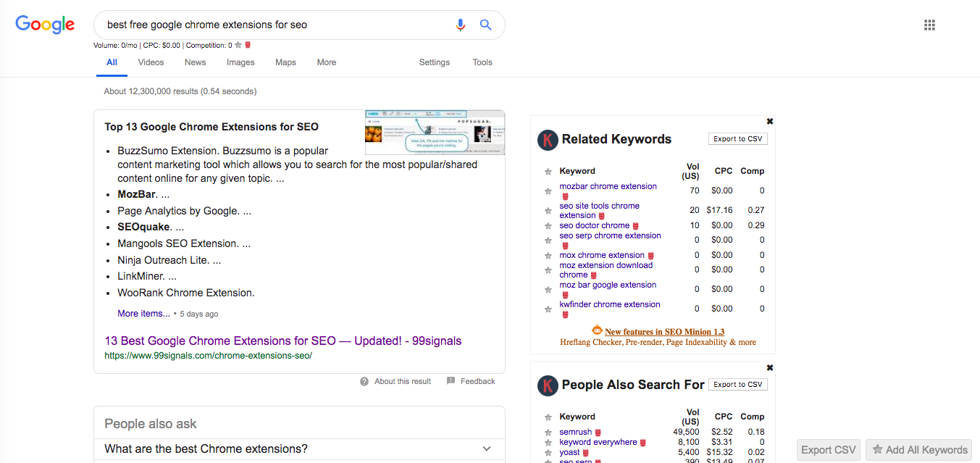Export Related Keywords to CSV
The image size is (980, 463).
coord(738,139)
